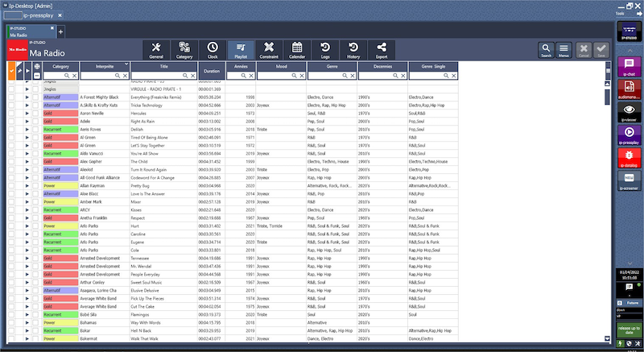Open the History section
This screenshot has width=644, height=352.
click(x=353, y=50)
